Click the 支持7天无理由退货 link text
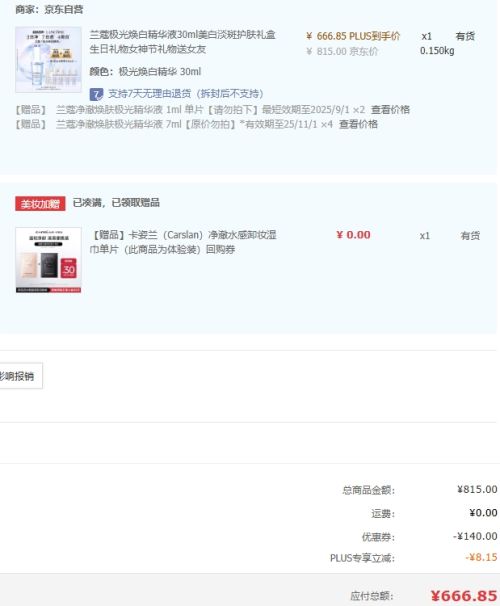500x606 pixels. [185, 94]
